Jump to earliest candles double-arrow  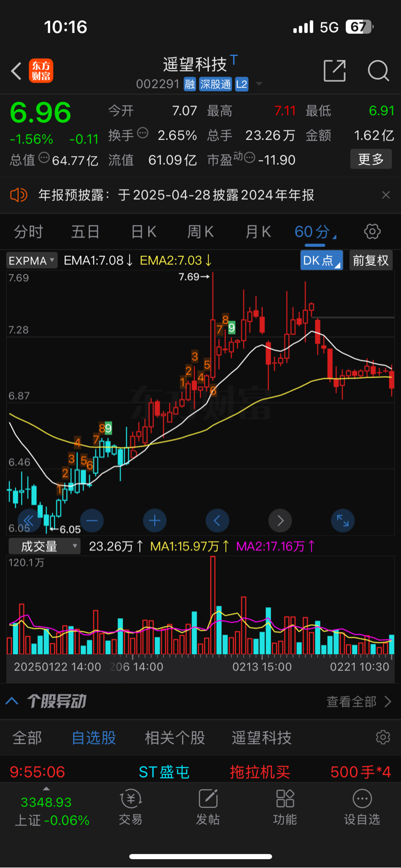click(29, 520)
